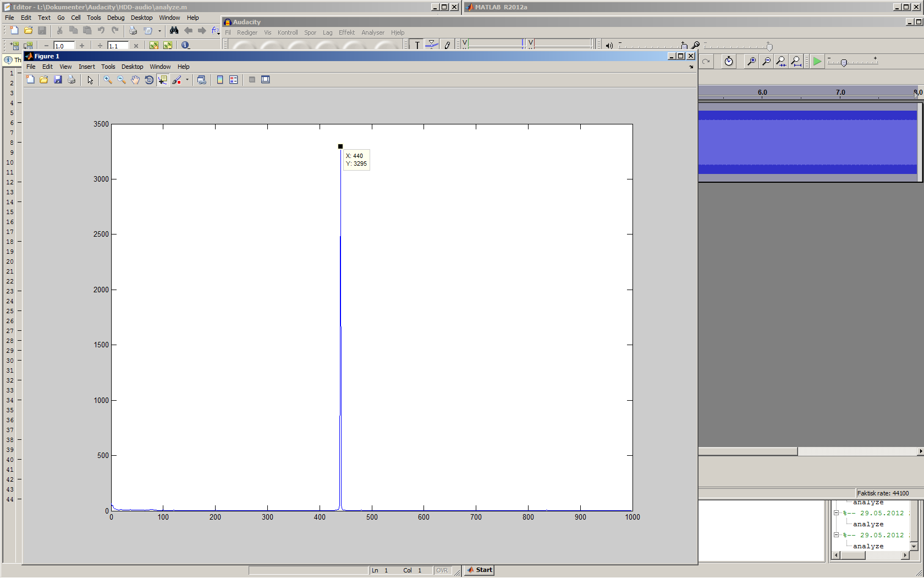Click increment plus button beside 1.0 field
Image resolution: width=924 pixels, height=578 pixels.
(82, 46)
